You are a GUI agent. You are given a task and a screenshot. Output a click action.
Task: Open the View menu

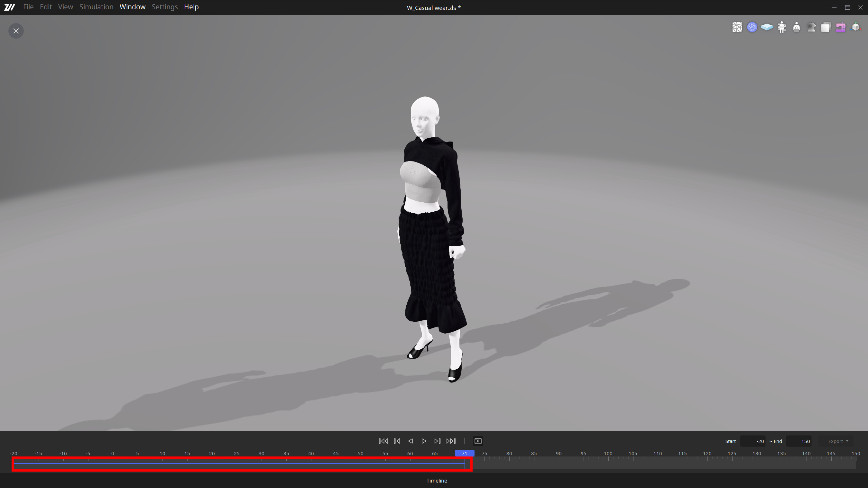(x=65, y=7)
